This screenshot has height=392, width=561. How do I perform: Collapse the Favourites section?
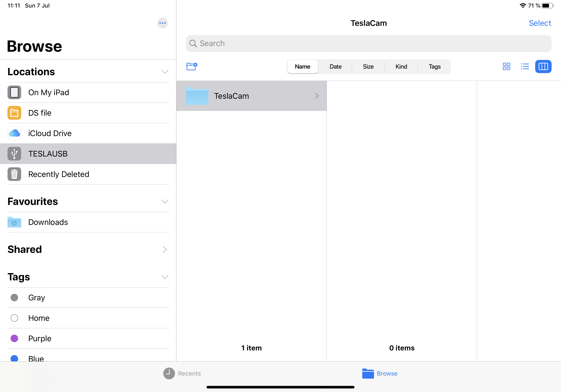point(165,201)
